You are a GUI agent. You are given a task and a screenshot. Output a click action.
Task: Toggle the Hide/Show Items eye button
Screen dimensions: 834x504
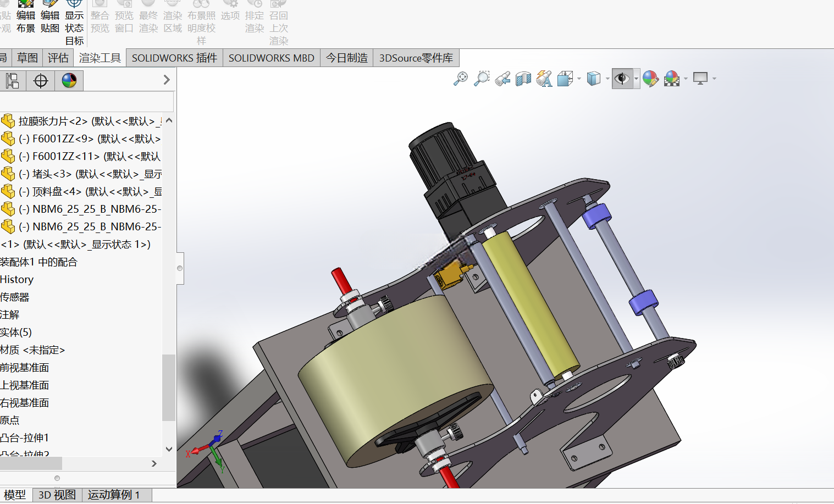[x=622, y=79]
